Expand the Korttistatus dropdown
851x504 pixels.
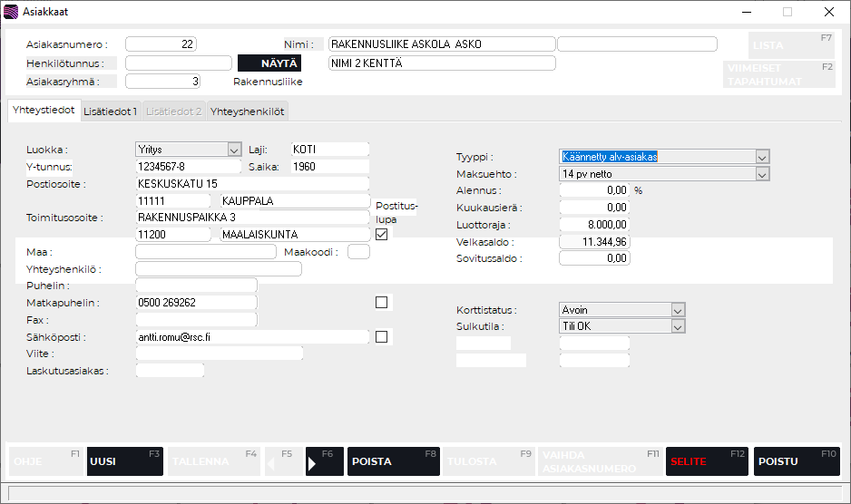(x=677, y=310)
